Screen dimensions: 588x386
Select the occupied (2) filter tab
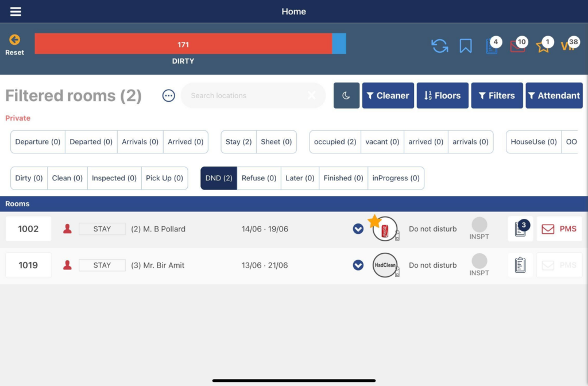(335, 142)
